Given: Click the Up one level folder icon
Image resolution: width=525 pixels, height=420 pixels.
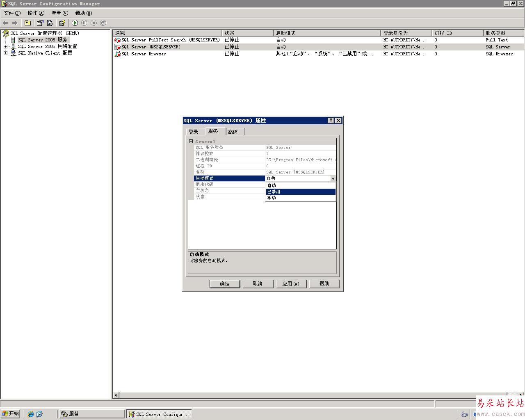Looking at the screenshot, I should pos(27,23).
